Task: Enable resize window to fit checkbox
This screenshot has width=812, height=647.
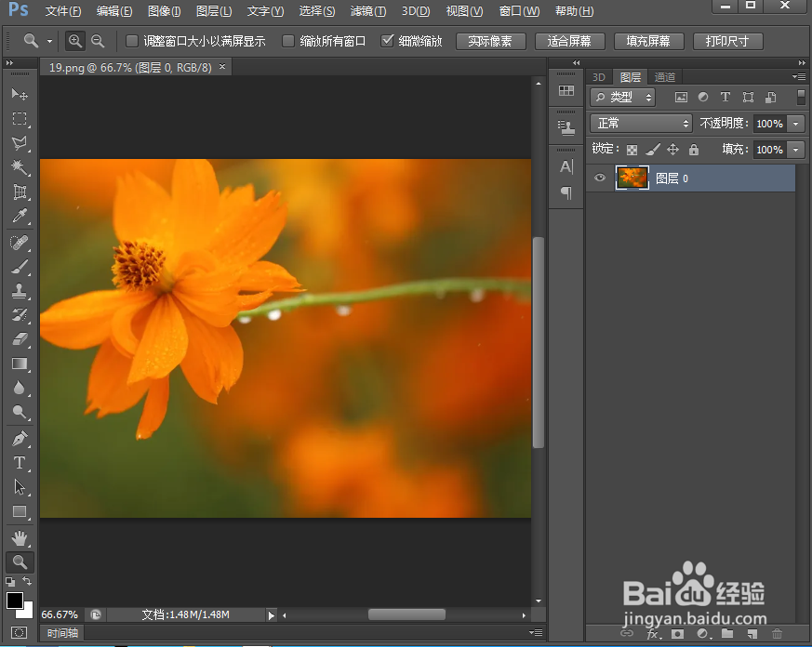Action: pos(132,41)
